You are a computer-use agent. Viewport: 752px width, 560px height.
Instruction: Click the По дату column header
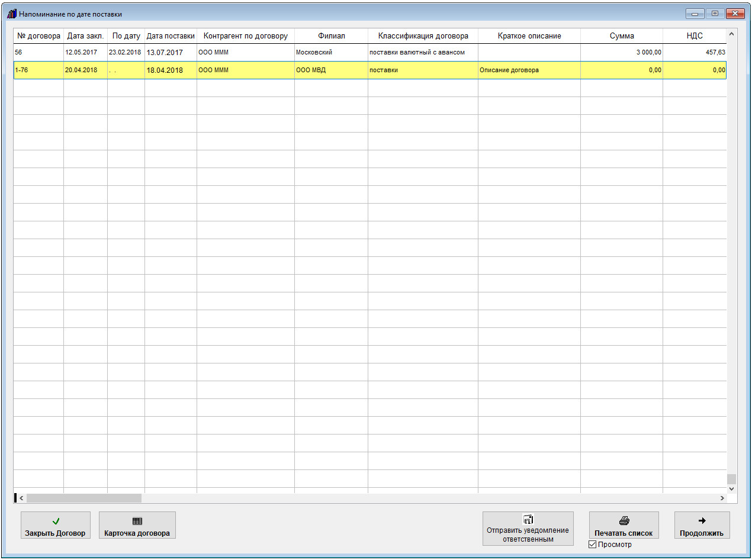coord(126,36)
